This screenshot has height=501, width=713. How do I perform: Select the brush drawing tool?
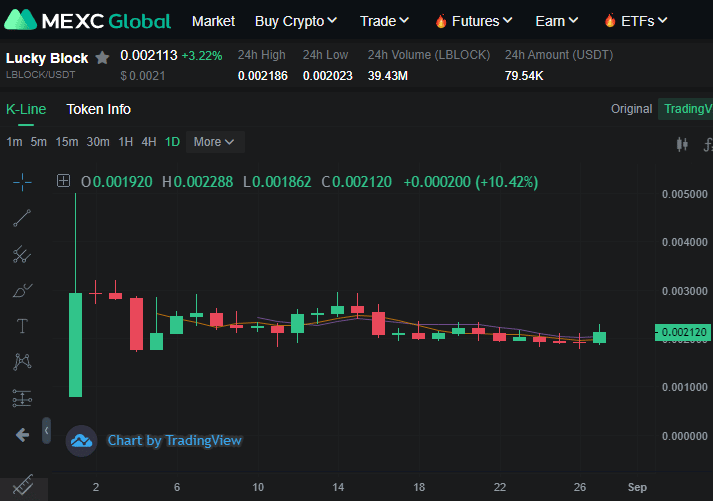coord(22,290)
